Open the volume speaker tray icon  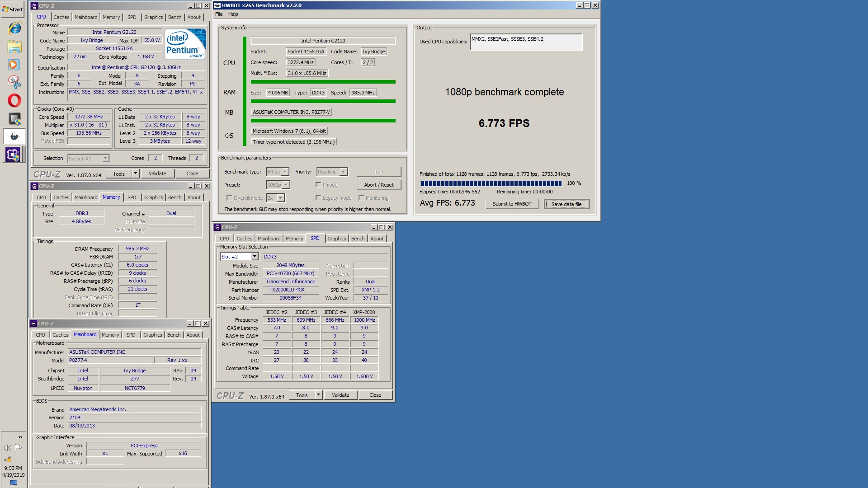(8, 448)
